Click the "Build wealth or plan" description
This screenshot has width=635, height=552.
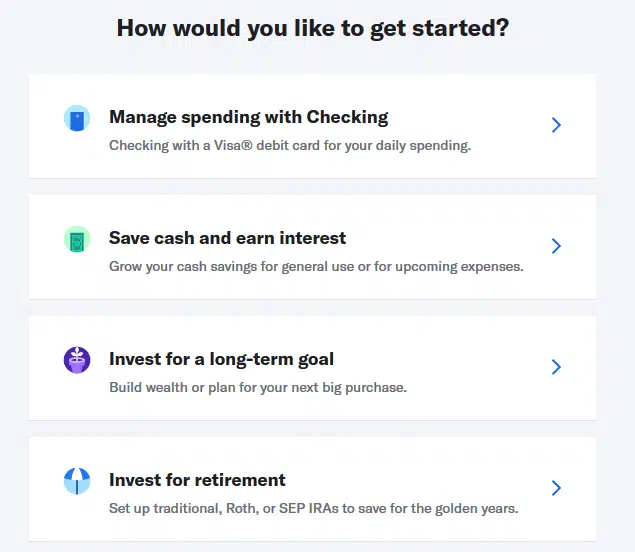(257, 388)
